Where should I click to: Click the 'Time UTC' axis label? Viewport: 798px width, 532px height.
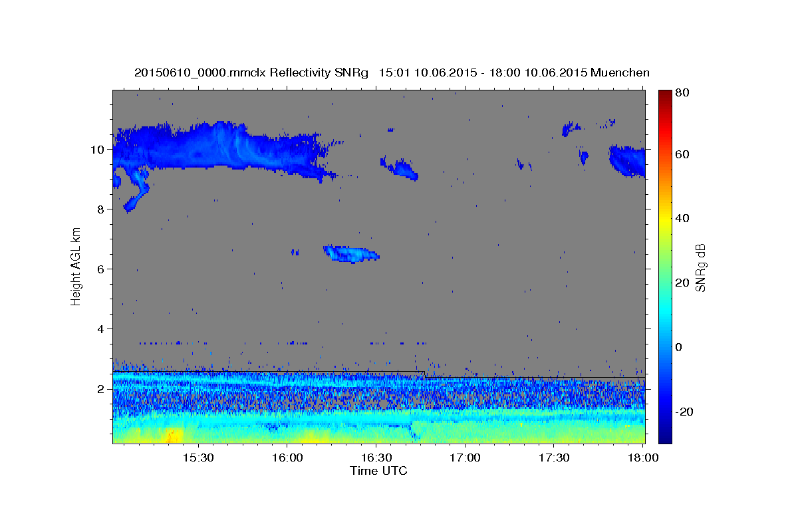[x=378, y=471]
